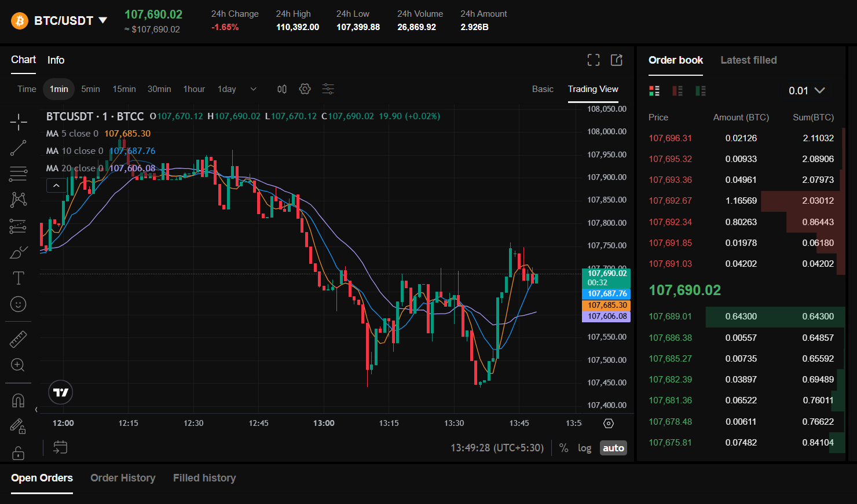Activate the zoom-in tool
This screenshot has height=504, width=857.
point(18,365)
